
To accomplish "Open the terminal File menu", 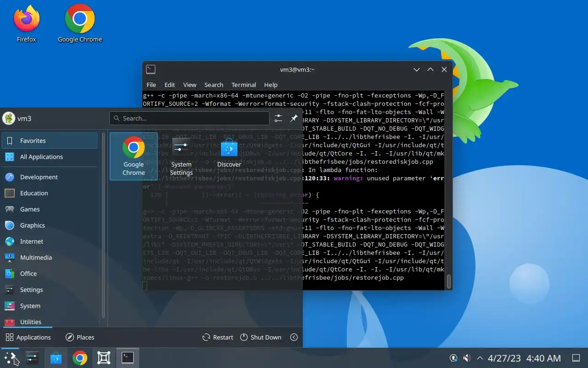I will tap(151, 85).
